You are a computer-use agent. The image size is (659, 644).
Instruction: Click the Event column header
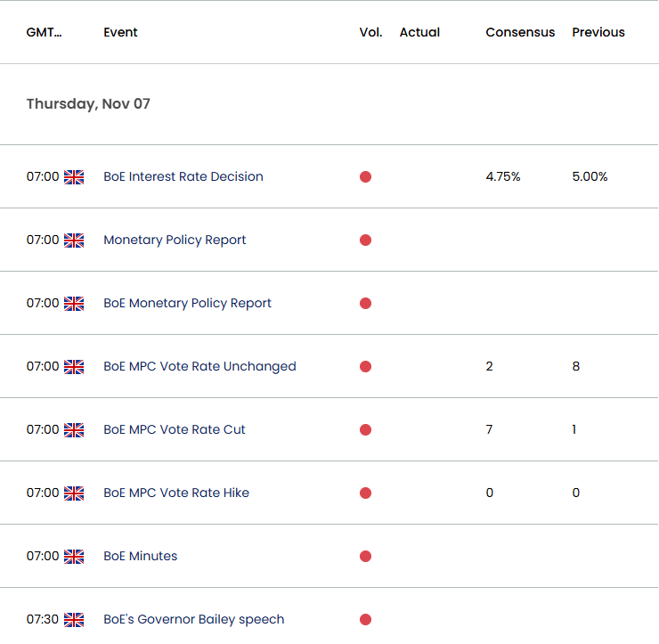point(120,32)
